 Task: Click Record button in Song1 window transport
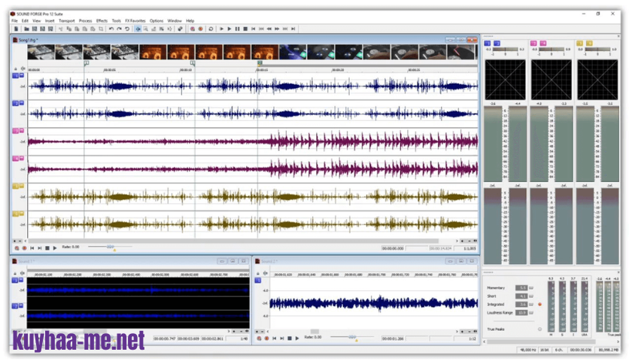[x=25, y=248]
